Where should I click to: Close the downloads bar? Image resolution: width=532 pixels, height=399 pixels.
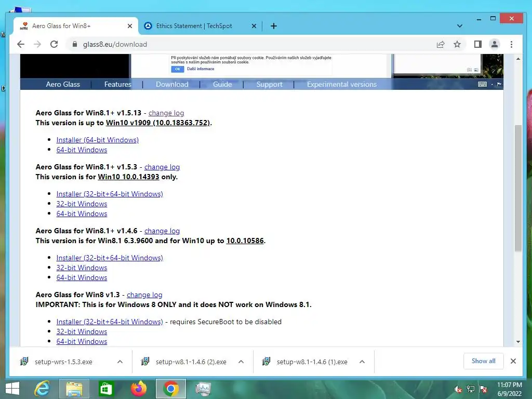click(x=513, y=362)
